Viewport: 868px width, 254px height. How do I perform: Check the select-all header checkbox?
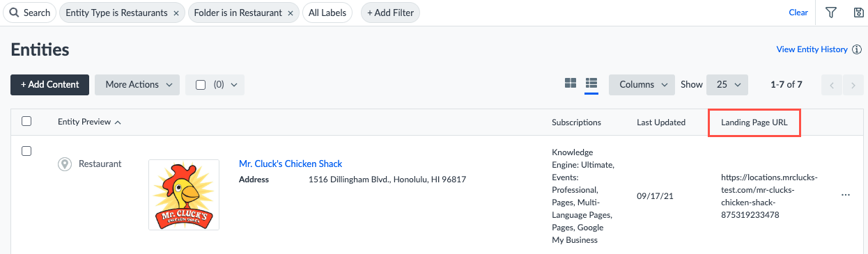(x=26, y=121)
